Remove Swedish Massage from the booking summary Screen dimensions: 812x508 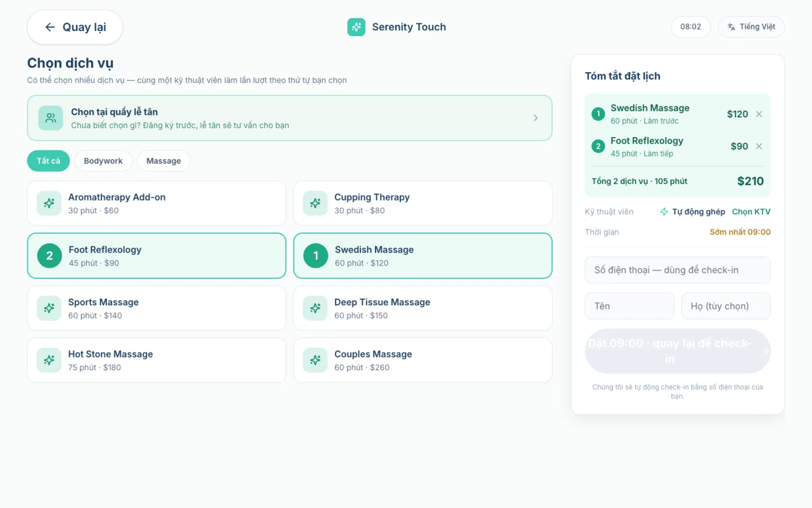coord(759,114)
